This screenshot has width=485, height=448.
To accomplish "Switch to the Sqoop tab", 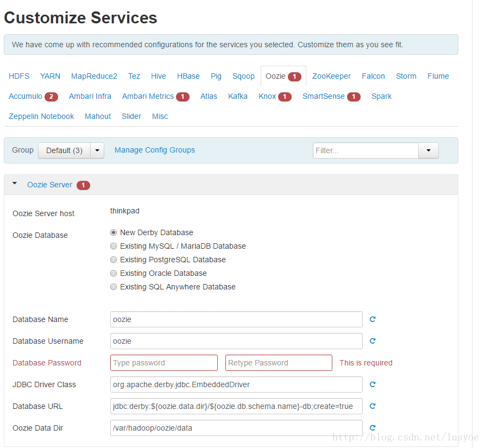I will [243, 76].
